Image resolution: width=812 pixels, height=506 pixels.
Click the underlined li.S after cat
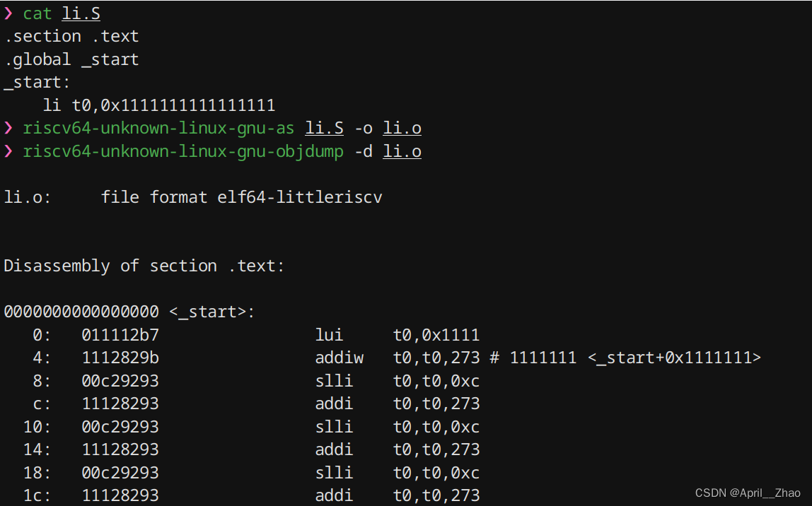pyautogui.click(x=81, y=13)
